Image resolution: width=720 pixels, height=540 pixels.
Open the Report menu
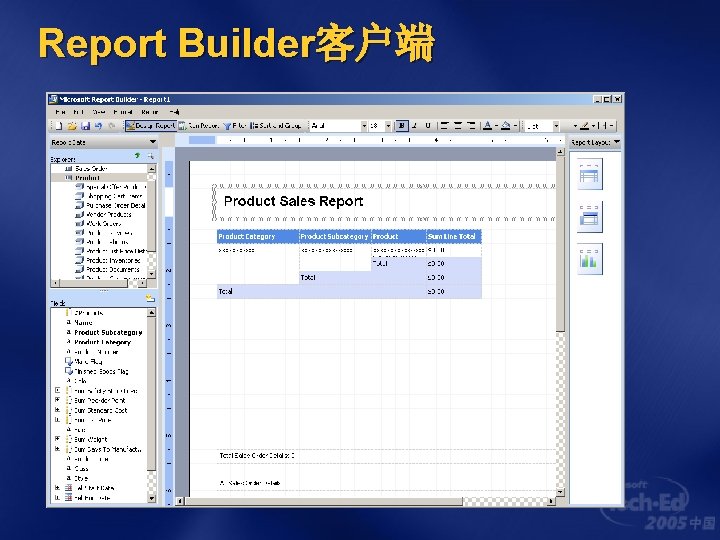pyautogui.click(x=150, y=112)
